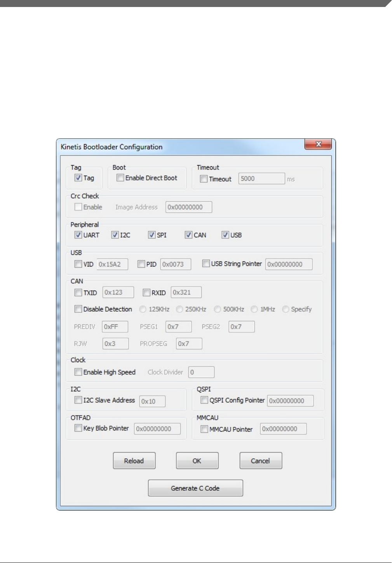Enable the USB PID checkbox

tap(141, 264)
